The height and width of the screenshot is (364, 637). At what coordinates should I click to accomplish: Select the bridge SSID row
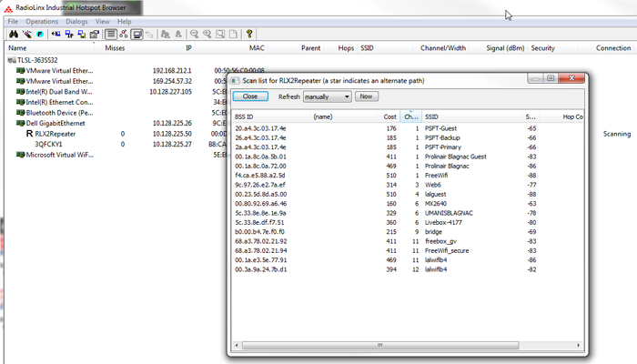click(408, 231)
